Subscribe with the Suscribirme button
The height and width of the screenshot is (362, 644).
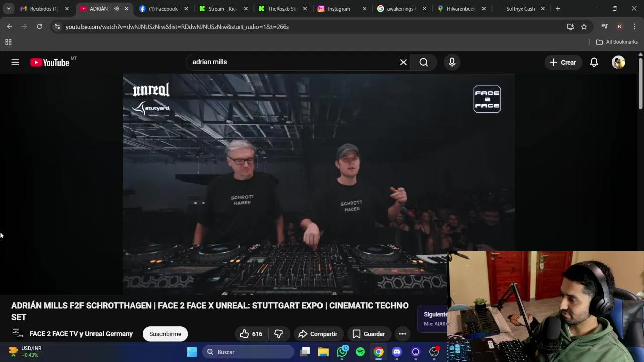[x=165, y=334]
